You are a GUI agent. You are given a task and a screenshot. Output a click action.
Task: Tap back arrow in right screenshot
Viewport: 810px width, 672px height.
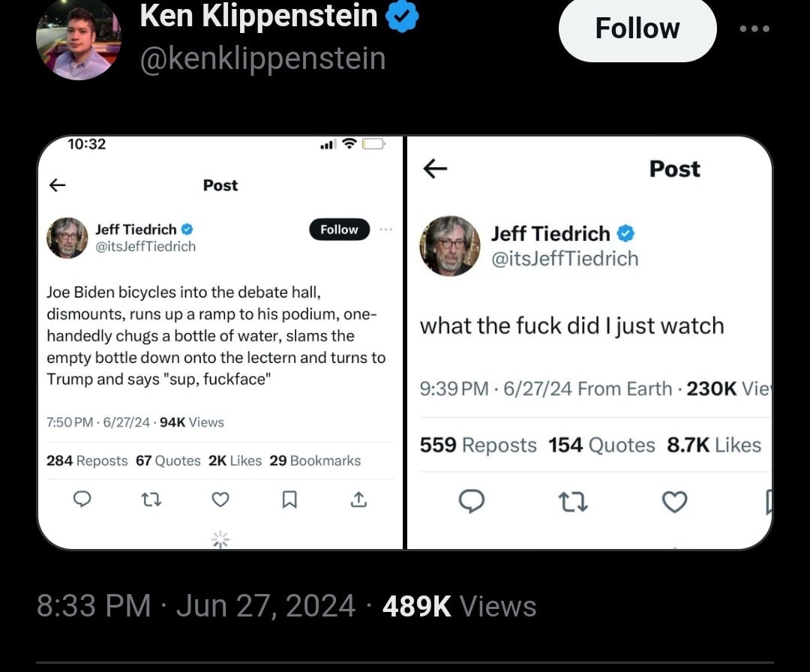point(435,169)
